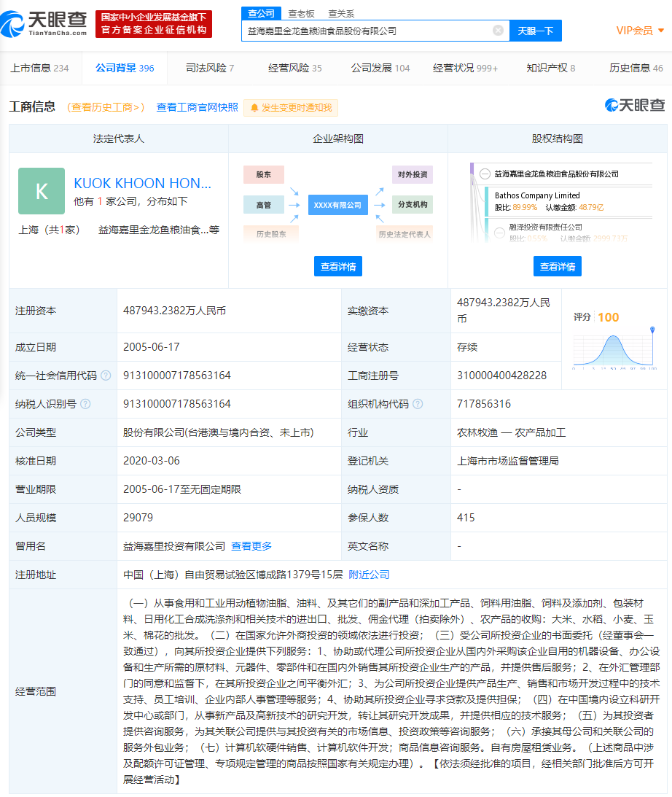This screenshot has width=672, height=797.
Task: Clear the search box with the X icon
Action: point(499,31)
